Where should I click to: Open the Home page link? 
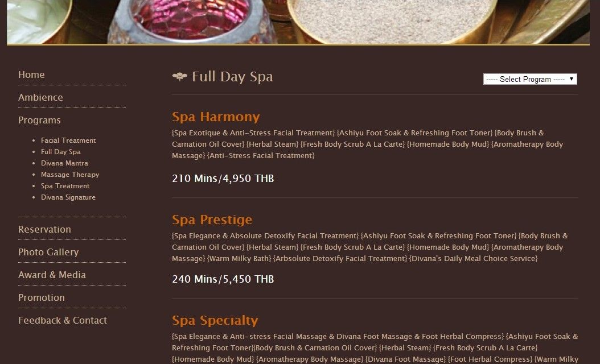point(31,75)
